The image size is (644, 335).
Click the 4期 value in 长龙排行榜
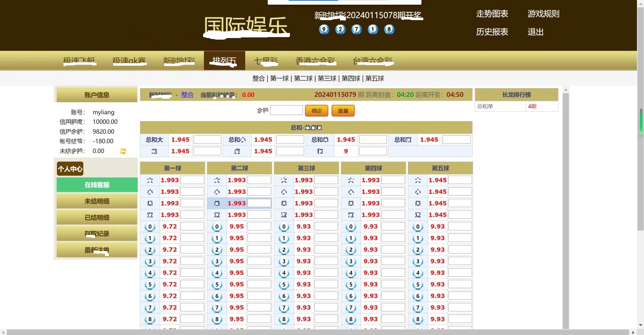coord(532,107)
